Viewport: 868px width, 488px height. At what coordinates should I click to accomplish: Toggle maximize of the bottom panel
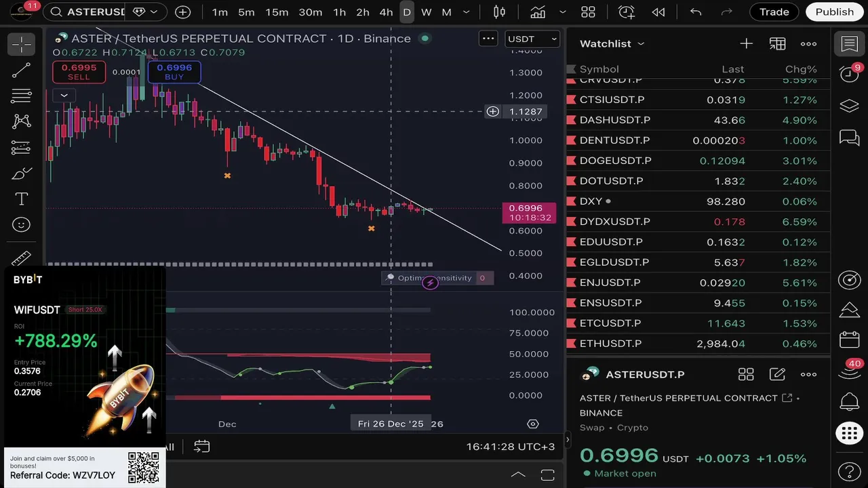coord(548,474)
